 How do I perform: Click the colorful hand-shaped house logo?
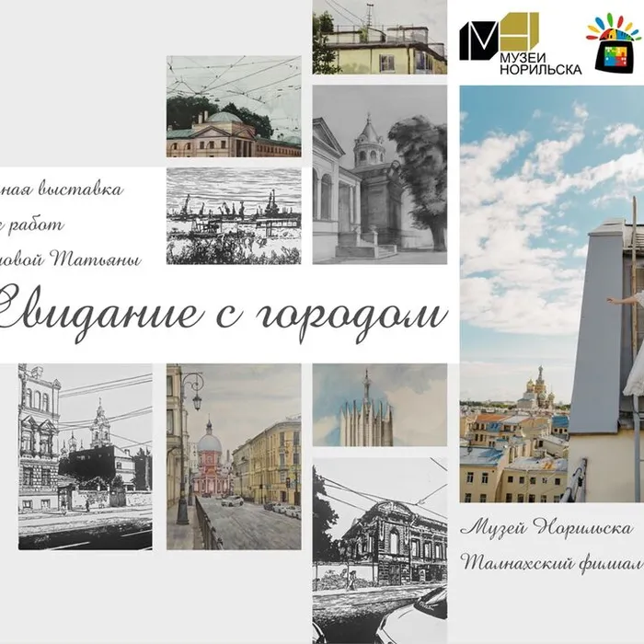615,44
